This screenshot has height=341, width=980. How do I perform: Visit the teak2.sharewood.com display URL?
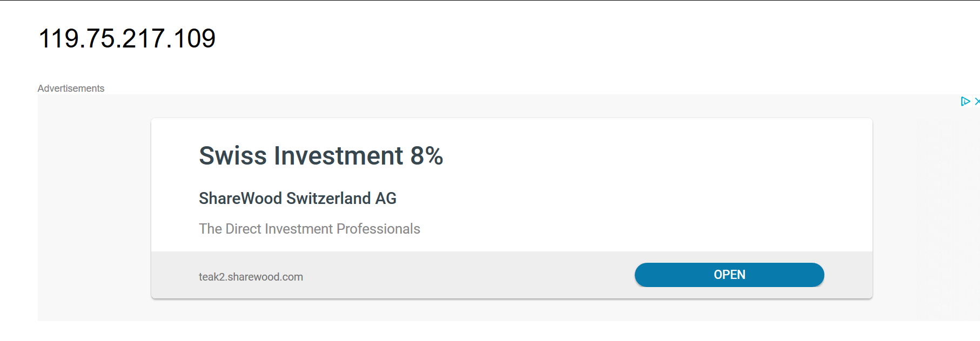[251, 277]
